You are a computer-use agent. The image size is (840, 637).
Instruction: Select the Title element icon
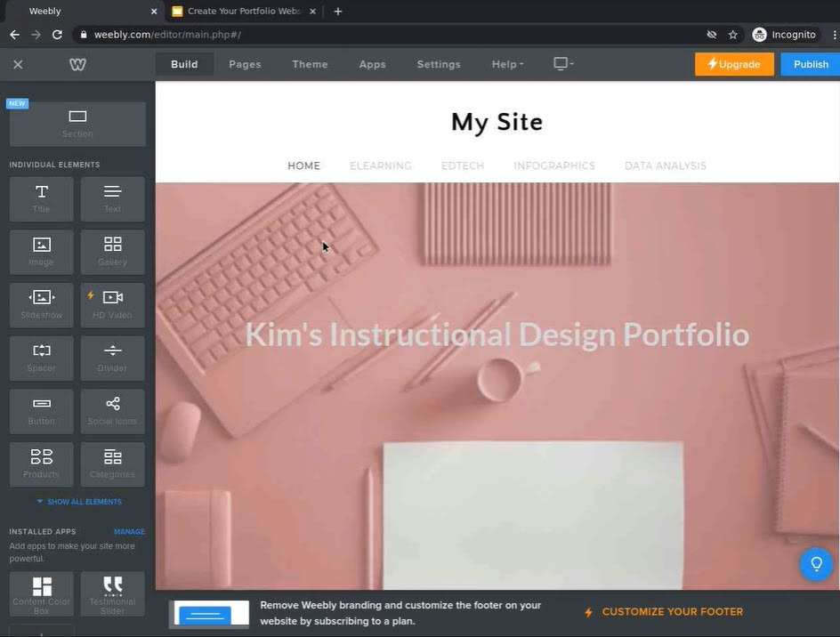tap(41, 198)
